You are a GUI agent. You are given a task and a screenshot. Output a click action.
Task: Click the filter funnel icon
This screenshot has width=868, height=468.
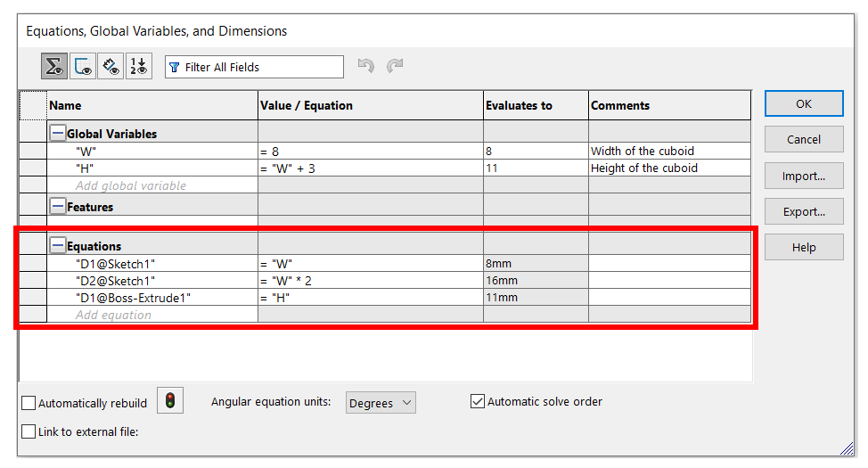click(x=175, y=67)
